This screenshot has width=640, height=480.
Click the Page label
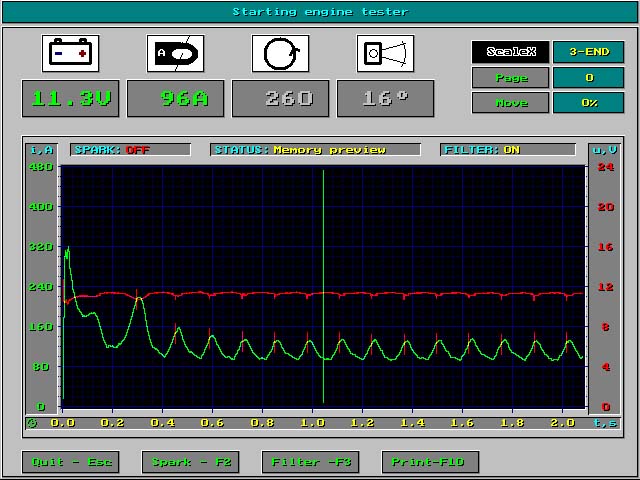511,78
